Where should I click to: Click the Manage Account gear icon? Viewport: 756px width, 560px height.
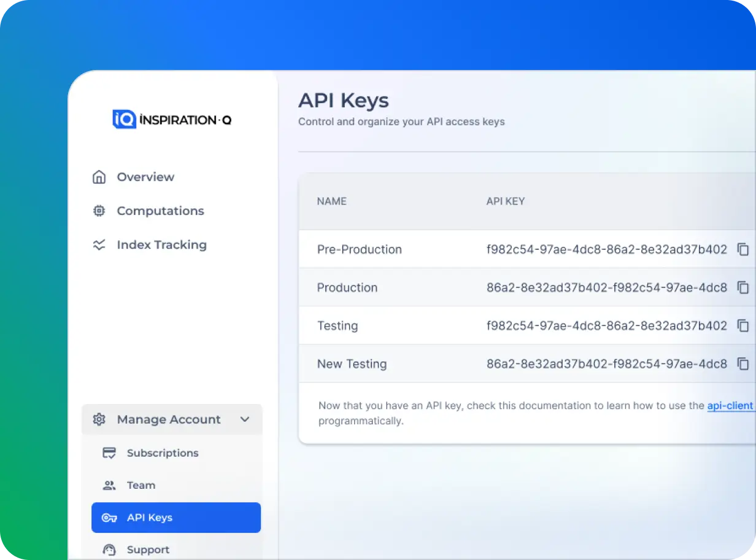click(x=99, y=419)
